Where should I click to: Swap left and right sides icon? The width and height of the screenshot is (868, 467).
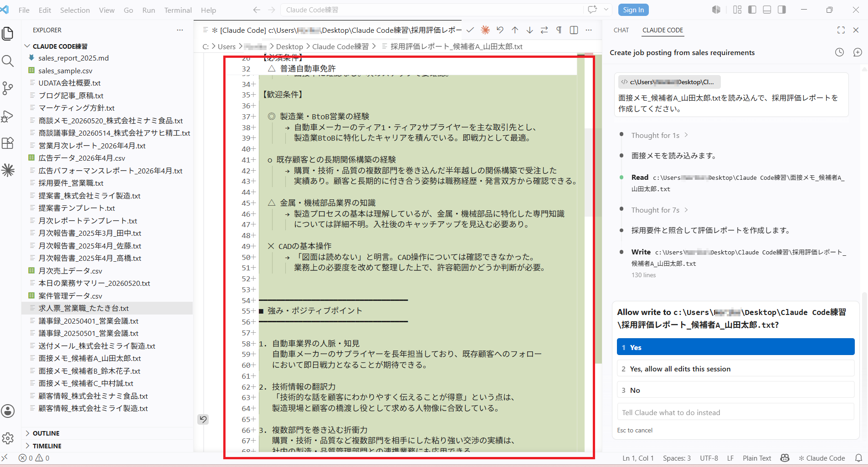point(544,30)
